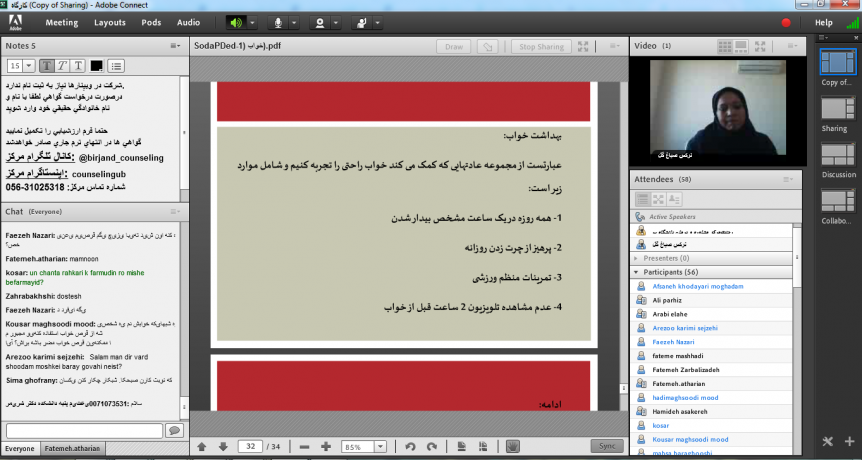
Task: Rotate the document counterclockwise
Action: click(410, 446)
